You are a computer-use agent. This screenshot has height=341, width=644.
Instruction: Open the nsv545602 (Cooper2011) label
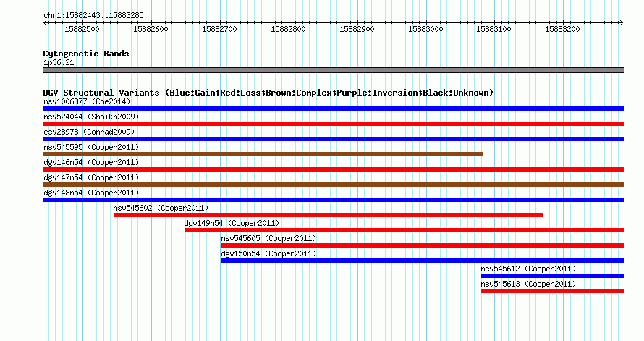point(161,208)
